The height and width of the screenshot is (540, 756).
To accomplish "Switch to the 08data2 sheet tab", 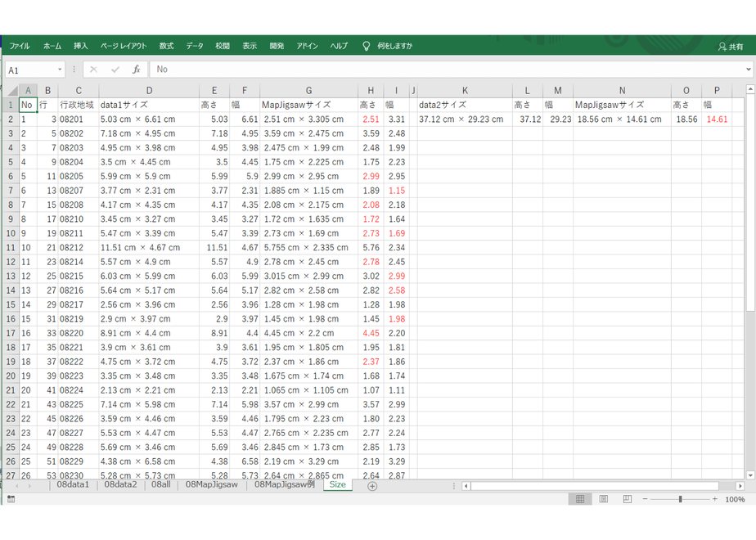I will (x=120, y=484).
